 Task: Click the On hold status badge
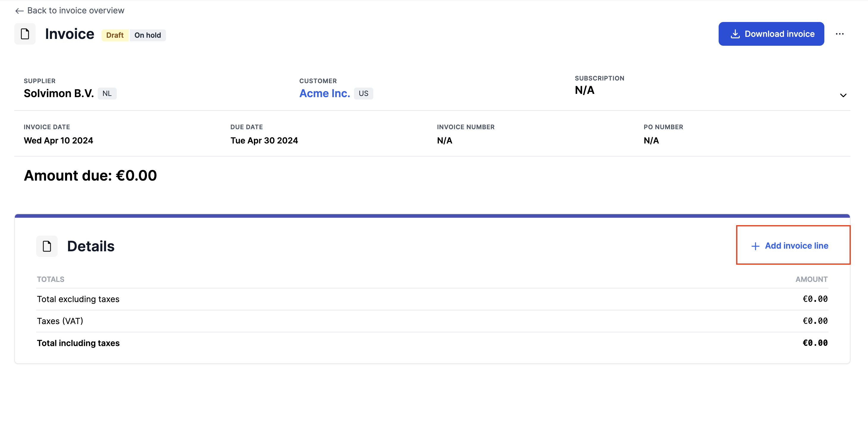(x=148, y=35)
